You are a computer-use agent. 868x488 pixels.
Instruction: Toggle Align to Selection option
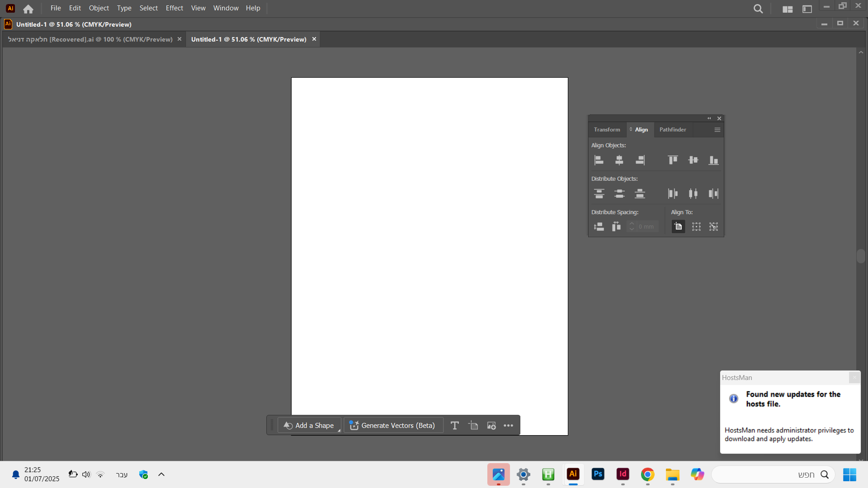[x=696, y=227]
